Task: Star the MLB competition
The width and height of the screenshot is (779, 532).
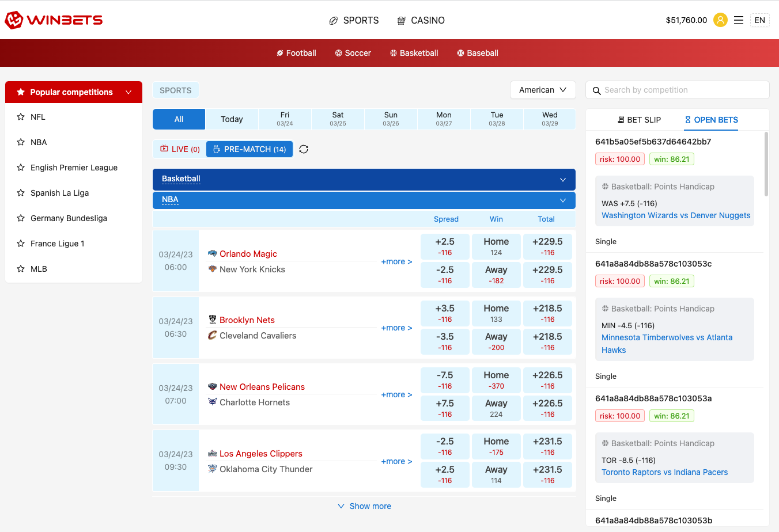Action: click(x=21, y=269)
